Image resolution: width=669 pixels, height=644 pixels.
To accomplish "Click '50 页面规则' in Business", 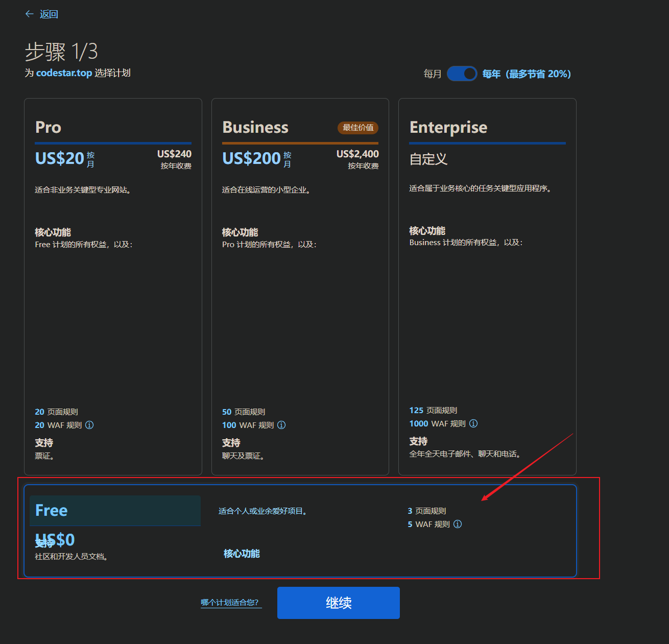I will [x=244, y=412].
